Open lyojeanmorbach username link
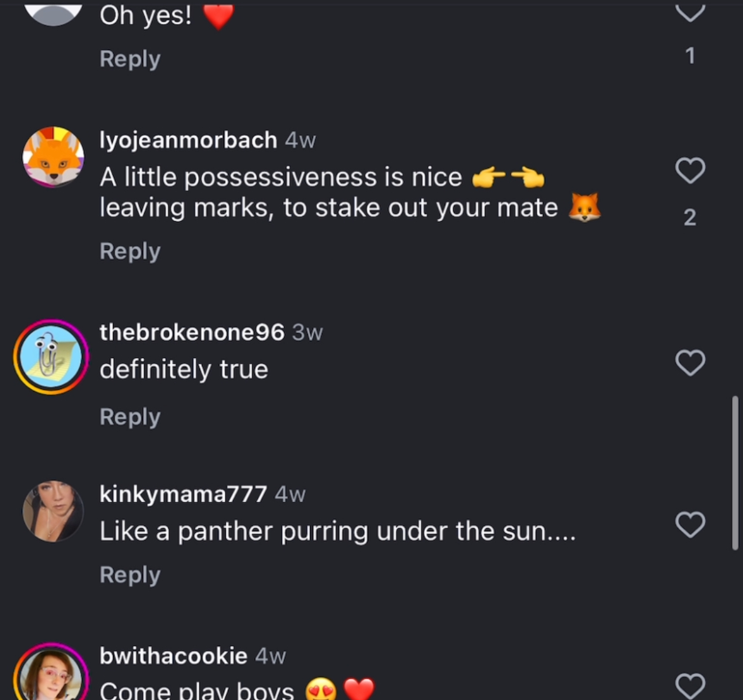This screenshot has width=743, height=700. tap(188, 140)
